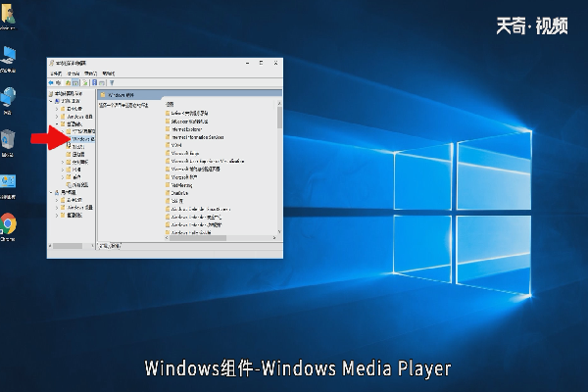588x392 pixels.
Task: Expand 软件设置 under 计算机配置
Action: [x=57, y=109]
